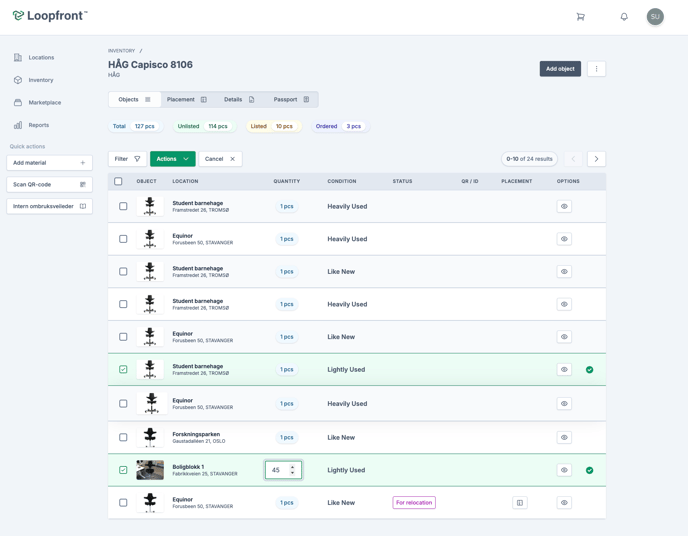Click the Add object button
This screenshot has height=536, width=688.
tap(560, 69)
